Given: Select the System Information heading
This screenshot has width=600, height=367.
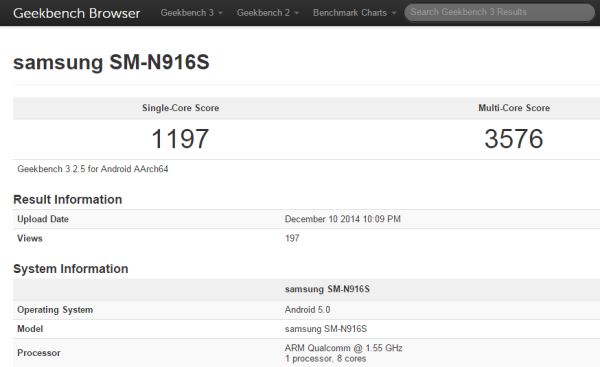Looking at the screenshot, I should pos(71,269).
